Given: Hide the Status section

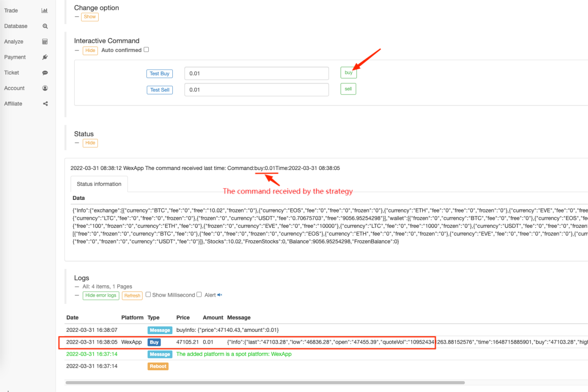Looking at the screenshot, I should (x=90, y=143).
